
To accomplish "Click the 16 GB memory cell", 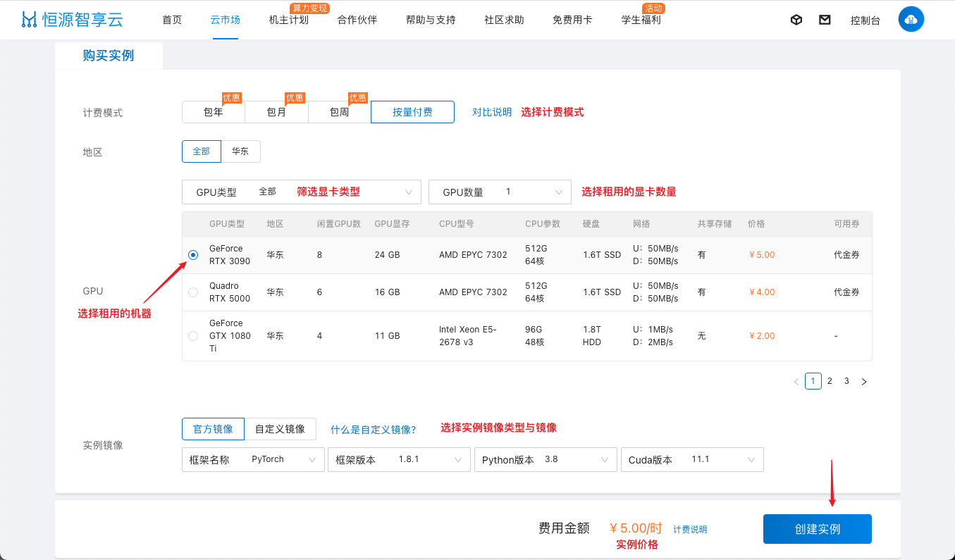I will (387, 292).
